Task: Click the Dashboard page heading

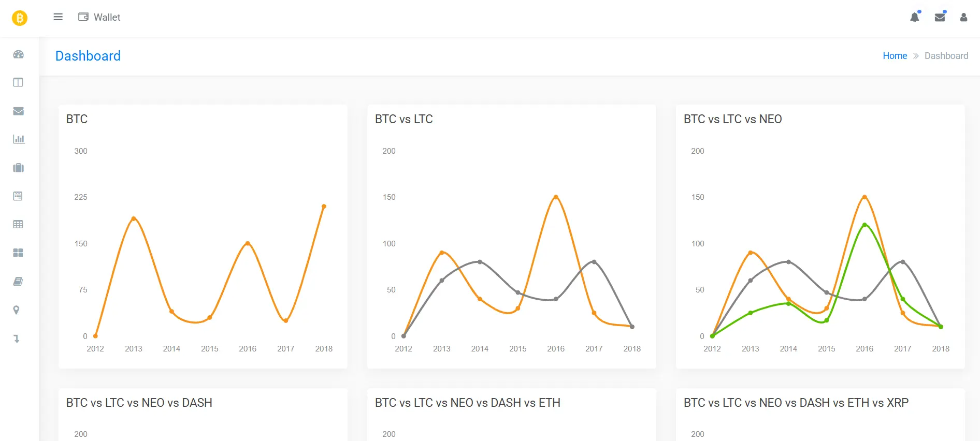Action: coord(88,56)
